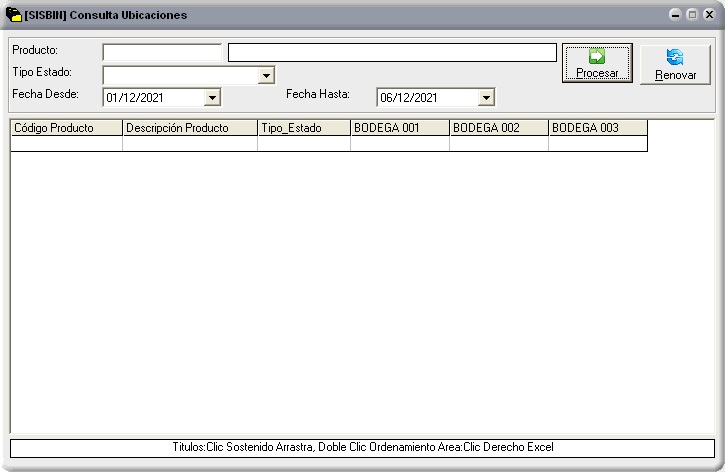725x472 pixels.
Task: Maximize the Consulta Ubicaciones window
Action: coord(692,15)
